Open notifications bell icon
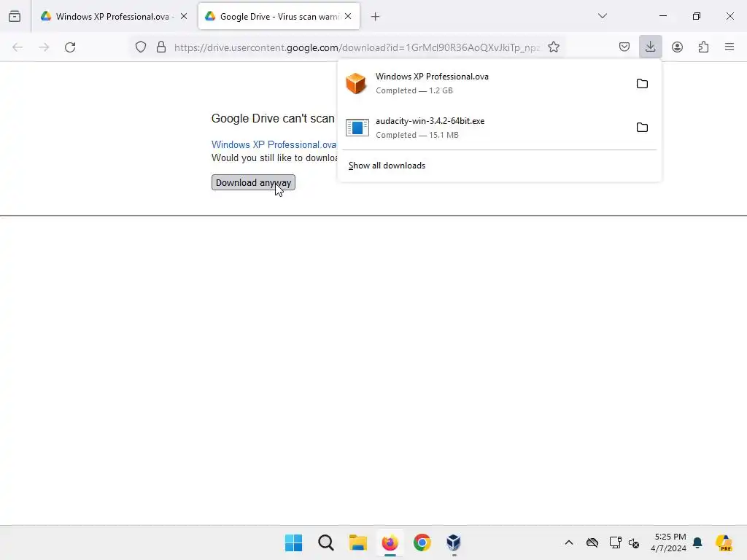 pos(697,542)
